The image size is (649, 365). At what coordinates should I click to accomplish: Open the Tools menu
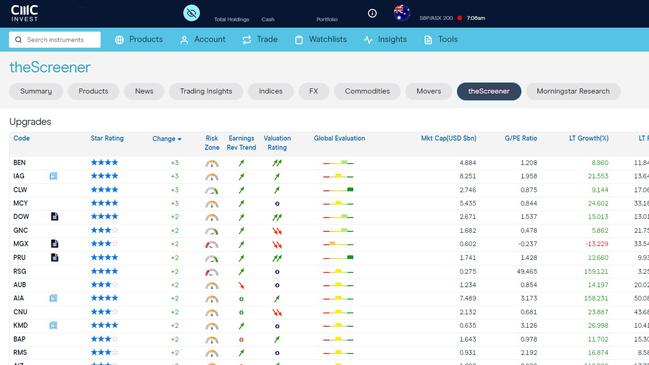coord(441,39)
